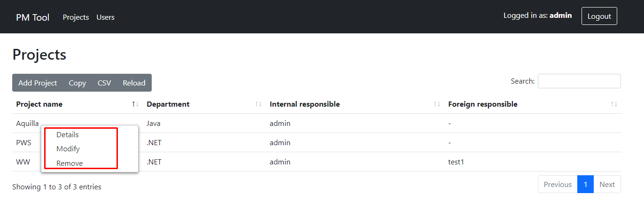Screen dimensions: 644x218
Task: Sort by Project name arrows icon
Action: coord(135,104)
